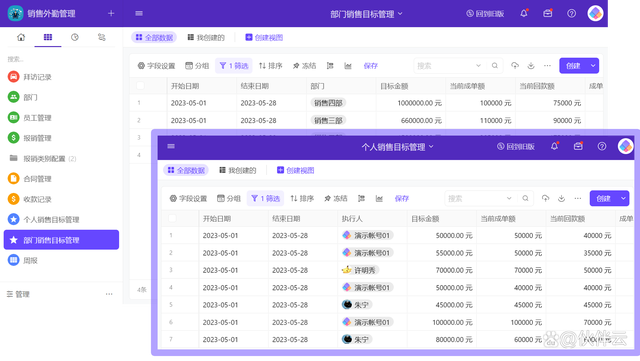Click upload cloud icon in front window toolbar
This screenshot has height=361, width=640.
(x=545, y=198)
